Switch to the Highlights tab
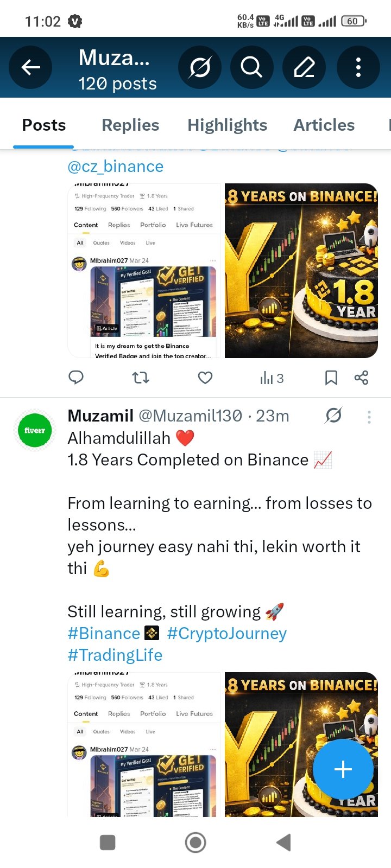This screenshot has height=868, width=391. (227, 125)
